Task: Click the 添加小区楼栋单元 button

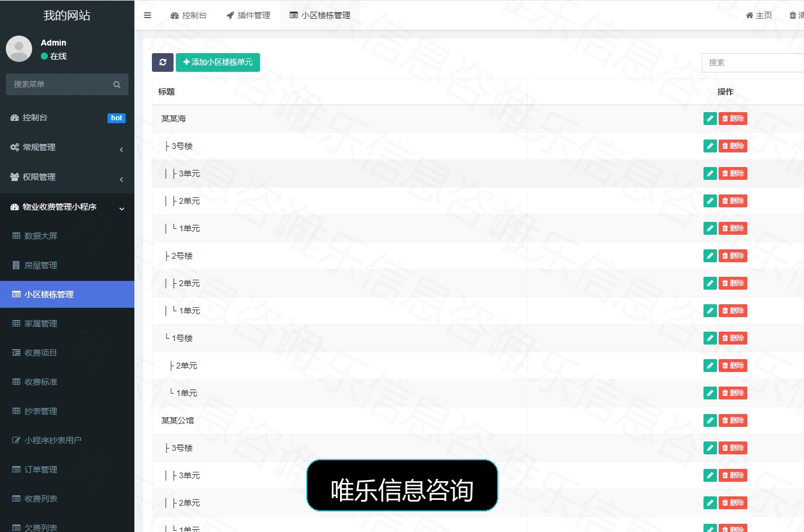Action: coord(218,62)
